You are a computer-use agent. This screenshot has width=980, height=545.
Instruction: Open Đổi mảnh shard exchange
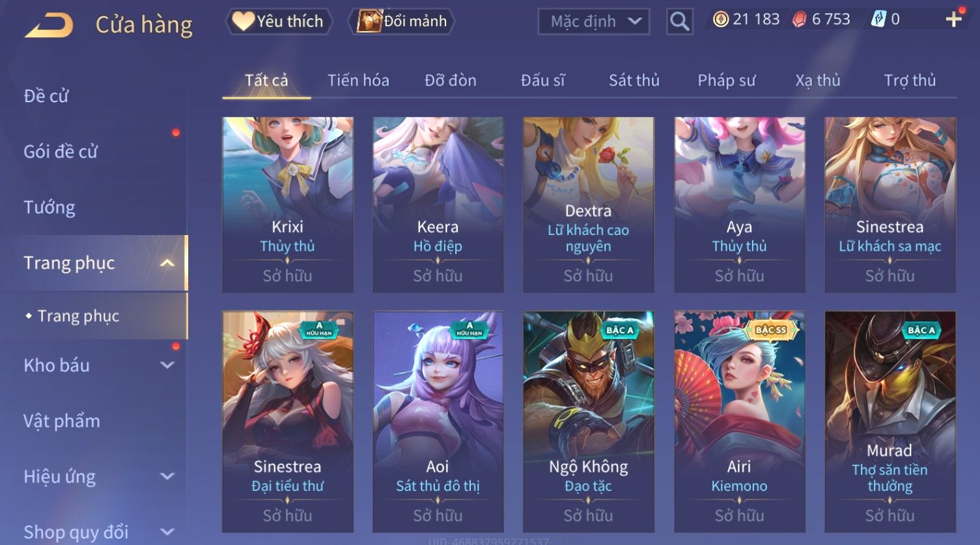402,21
